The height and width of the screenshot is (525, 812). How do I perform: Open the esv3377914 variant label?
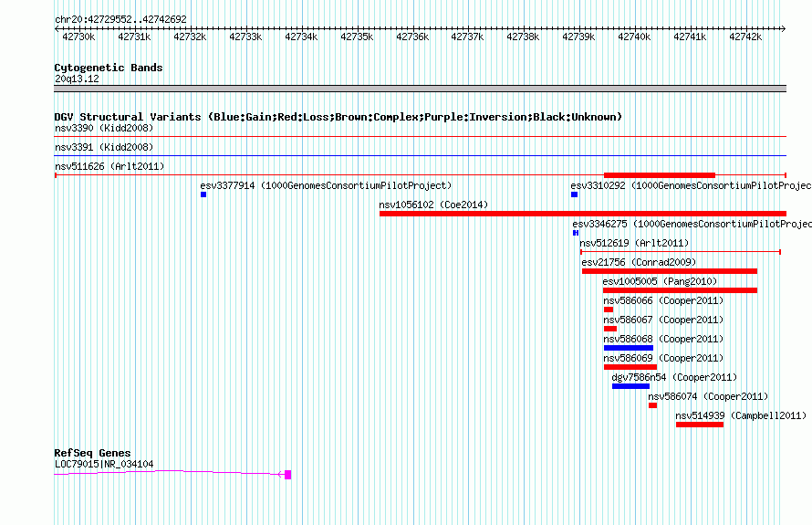pyautogui.click(x=326, y=185)
